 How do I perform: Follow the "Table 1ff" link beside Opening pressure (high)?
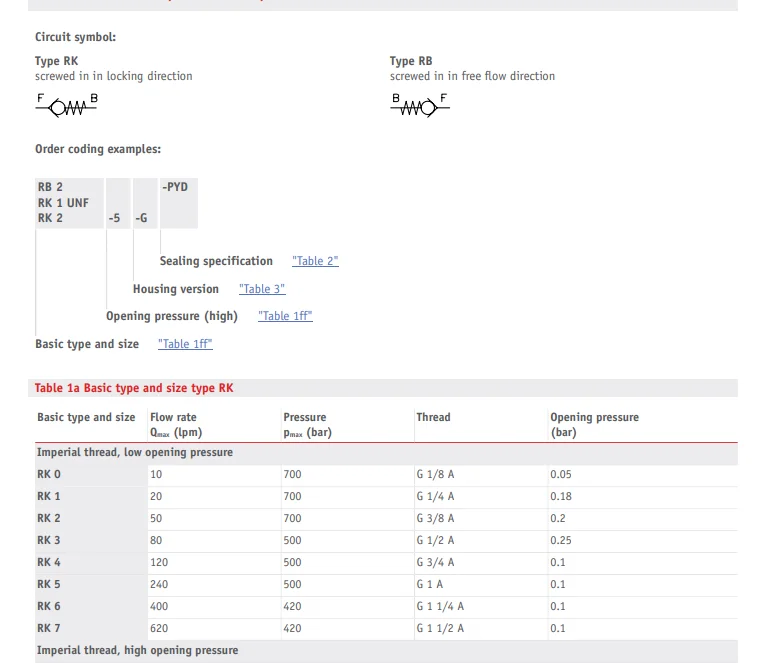click(285, 316)
